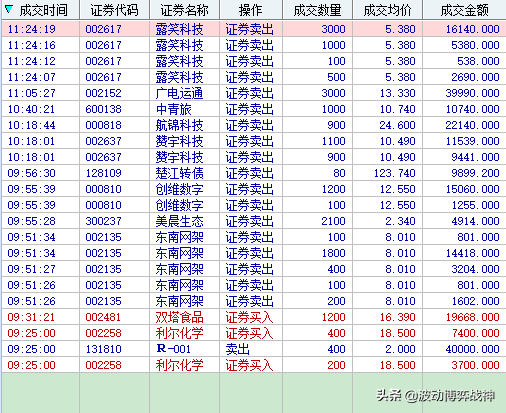Click time cell 10:18:44
The width and height of the screenshot is (506, 413).
(x=31, y=125)
